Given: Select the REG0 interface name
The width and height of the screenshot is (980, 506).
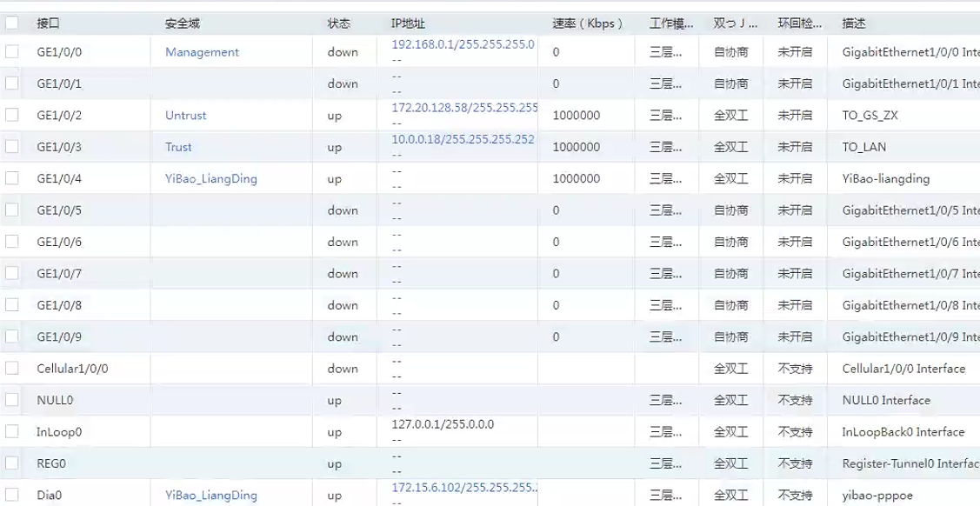Looking at the screenshot, I should (51, 463).
